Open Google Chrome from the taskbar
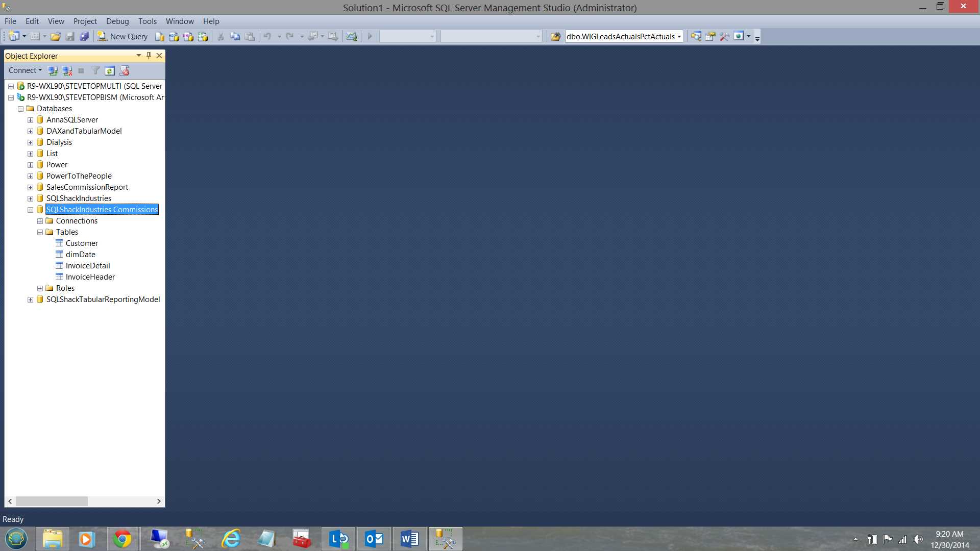This screenshot has width=980, height=551. (122, 539)
